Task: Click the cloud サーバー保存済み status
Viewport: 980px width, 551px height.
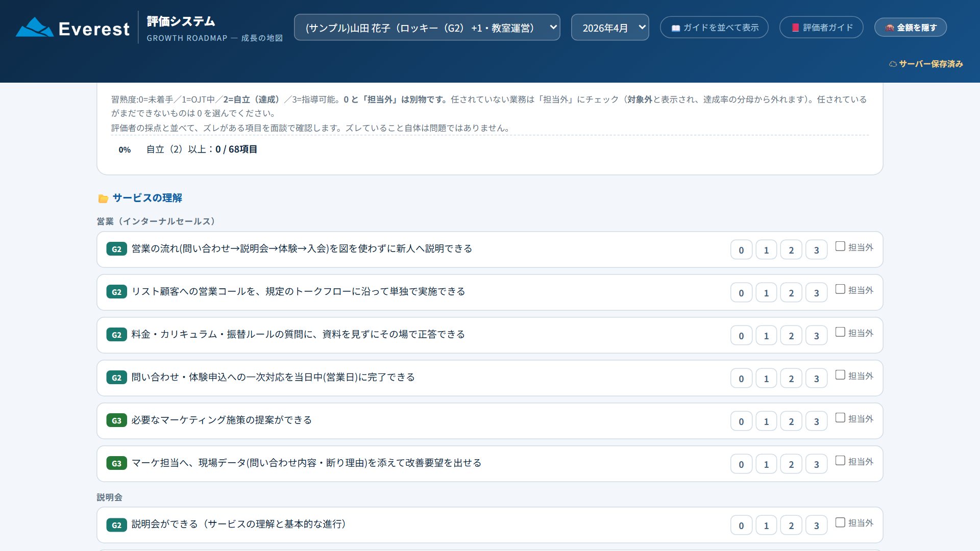Action: click(x=926, y=64)
